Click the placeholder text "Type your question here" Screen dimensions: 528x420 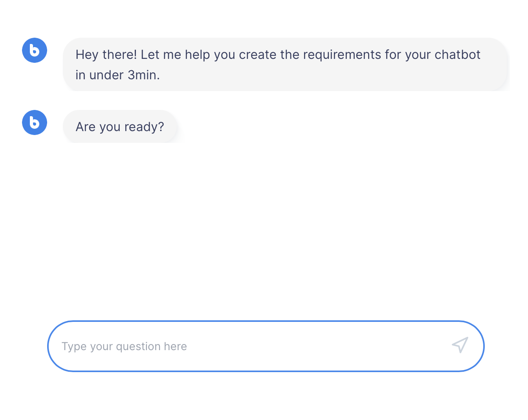[x=124, y=346]
